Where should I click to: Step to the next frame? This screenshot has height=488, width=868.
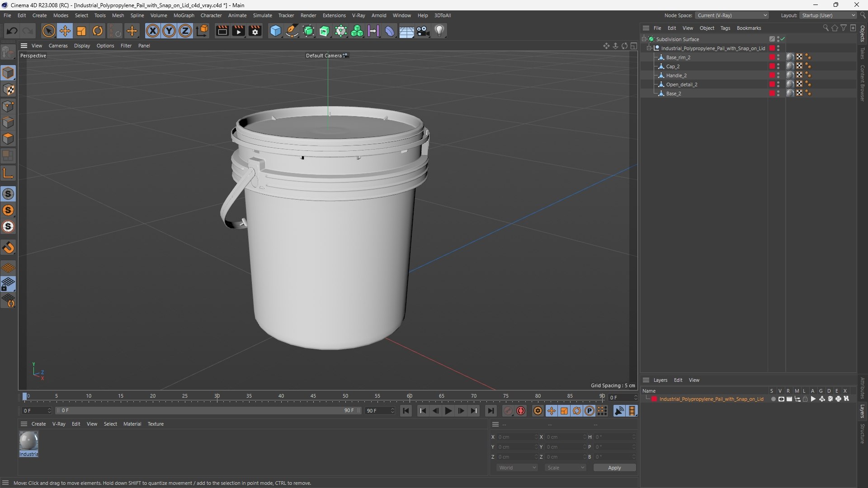(x=461, y=411)
